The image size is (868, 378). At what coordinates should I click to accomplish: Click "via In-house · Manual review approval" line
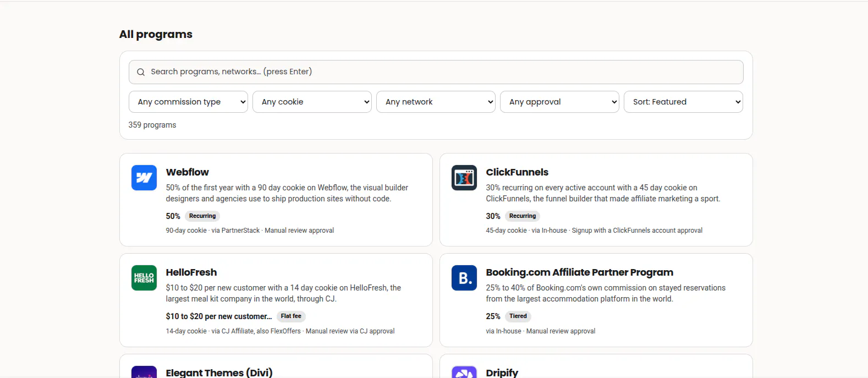(541, 331)
